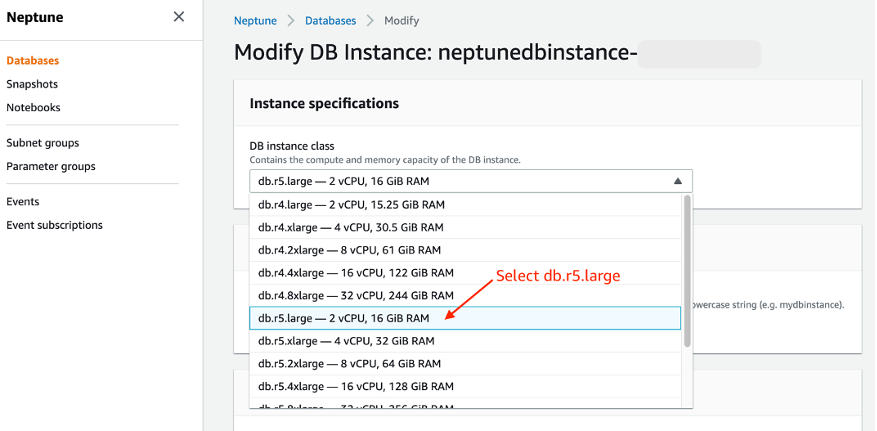Screen dimensions: 877x431
Task: Pick db.r5.2xlarge 64 GiB option
Action: pos(465,363)
